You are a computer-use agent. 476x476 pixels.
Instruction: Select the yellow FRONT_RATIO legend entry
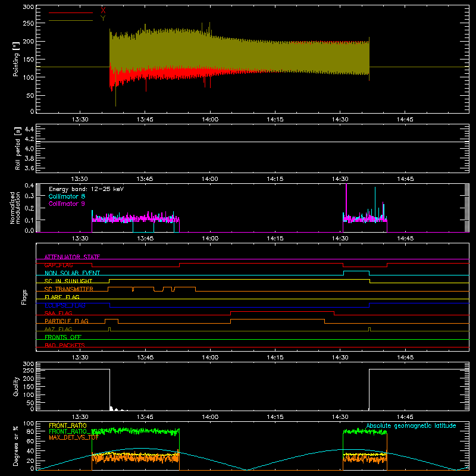[x=68, y=425]
